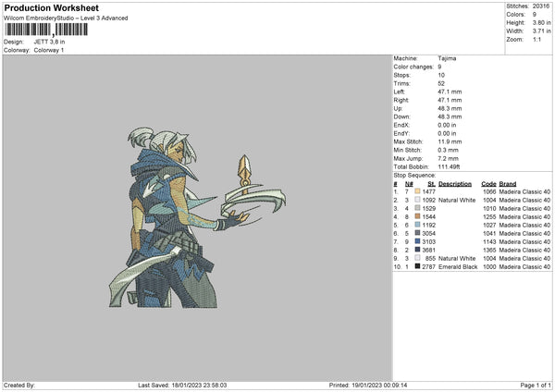Click the color swatch for thread 1529
The image size is (555, 392).
pyautogui.click(x=417, y=208)
